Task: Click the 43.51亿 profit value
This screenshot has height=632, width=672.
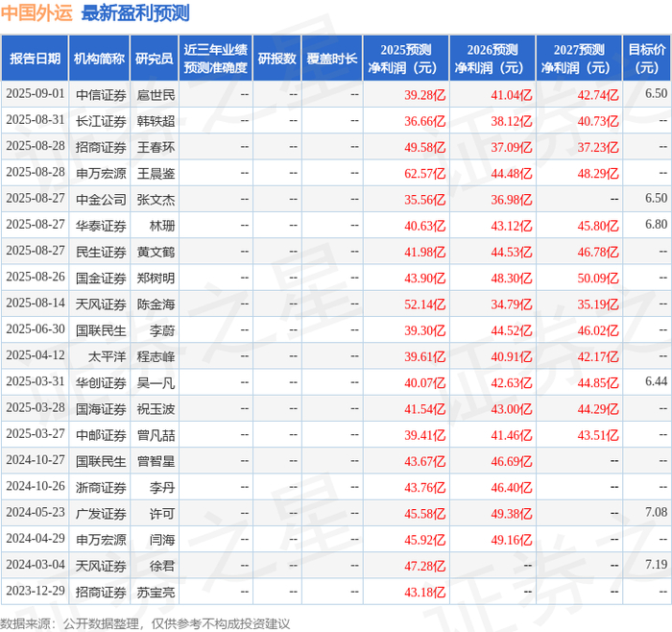Action: (x=598, y=435)
